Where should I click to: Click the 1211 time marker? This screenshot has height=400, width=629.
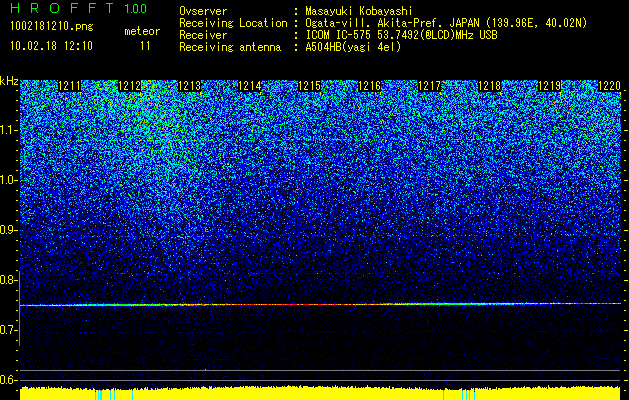coord(70,86)
